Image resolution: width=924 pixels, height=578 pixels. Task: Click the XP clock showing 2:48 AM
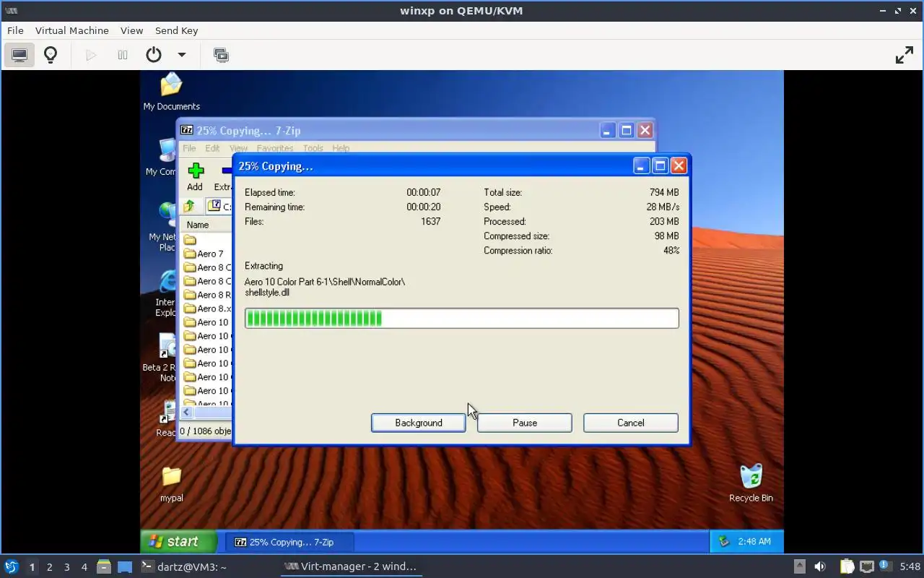pos(754,541)
